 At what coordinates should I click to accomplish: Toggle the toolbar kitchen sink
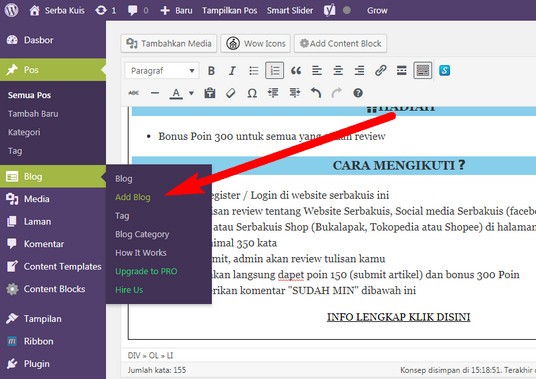tap(423, 70)
